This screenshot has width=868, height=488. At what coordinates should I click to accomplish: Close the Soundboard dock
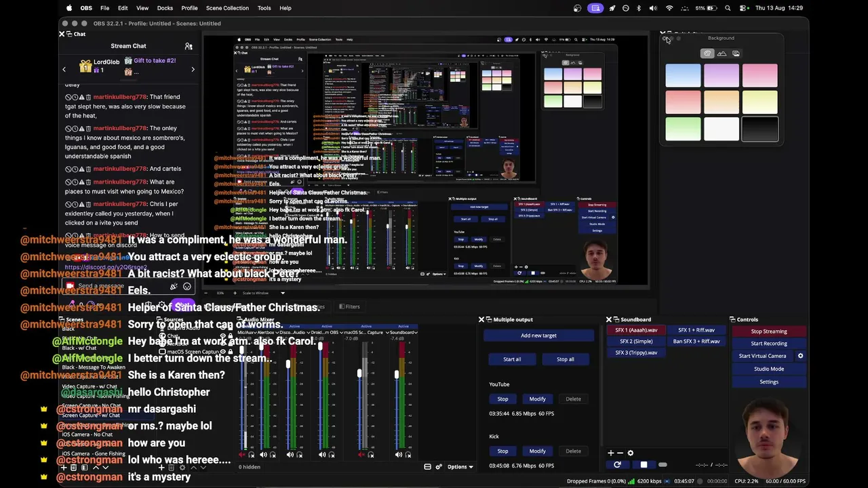tap(608, 319)
